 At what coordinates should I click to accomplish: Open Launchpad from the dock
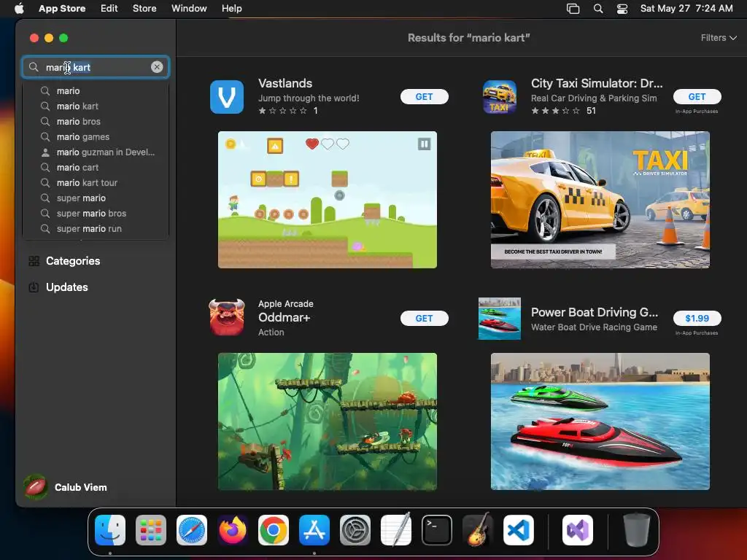pyautogui.click(x=151, y=530)
